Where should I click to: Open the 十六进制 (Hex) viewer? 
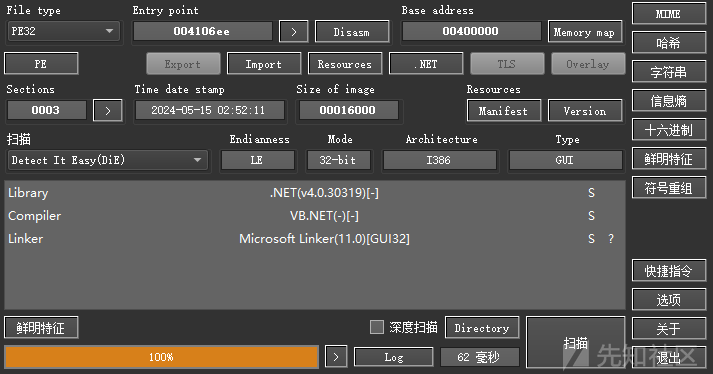[x=668, y=130]
